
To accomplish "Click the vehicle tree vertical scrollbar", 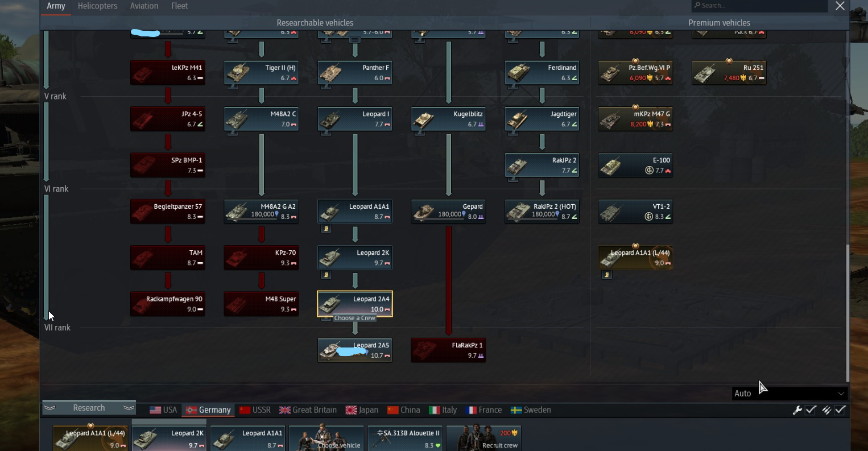I will point(848,313).
